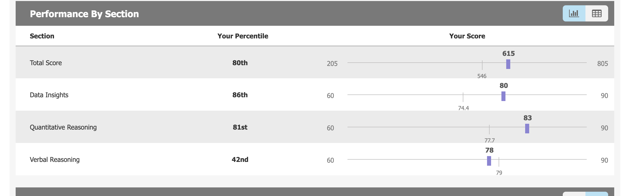
Task: Click the 546 average tick on Total Score
Action: point(482,65)
